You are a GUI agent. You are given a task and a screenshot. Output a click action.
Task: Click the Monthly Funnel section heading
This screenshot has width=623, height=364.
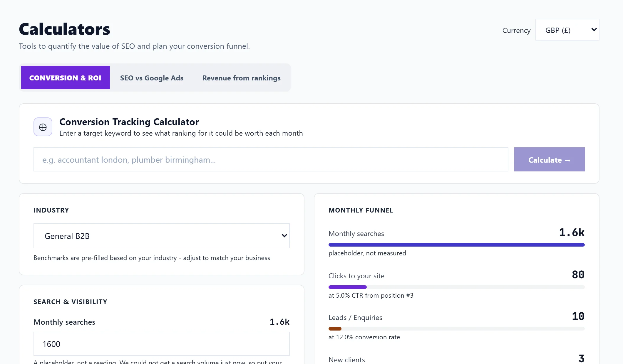pos(361,210)
